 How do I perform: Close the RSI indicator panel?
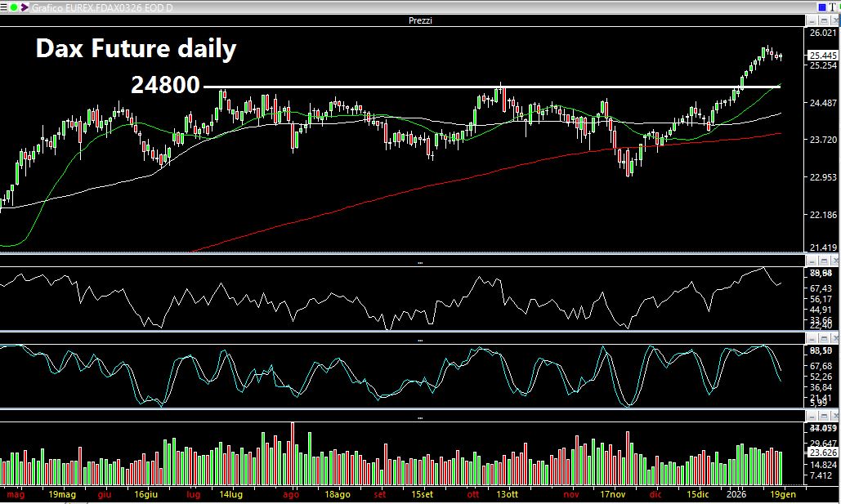834,261
